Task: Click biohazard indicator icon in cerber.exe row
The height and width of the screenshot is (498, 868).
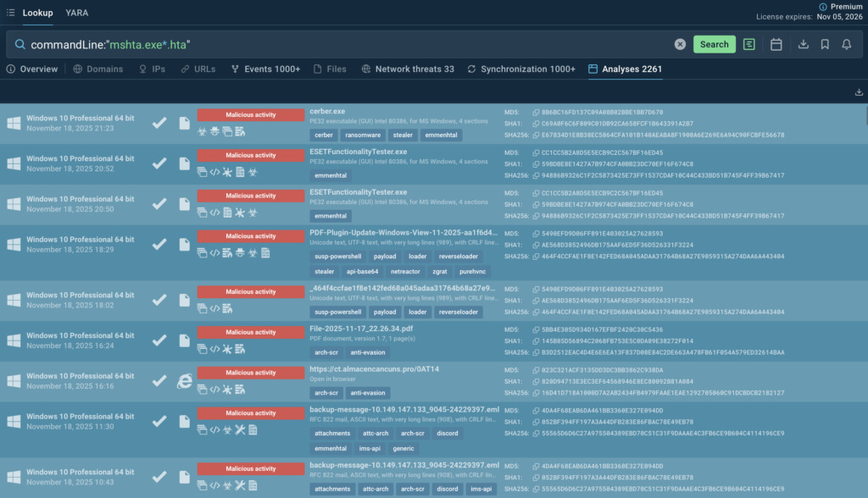Action: pos(202,131)
